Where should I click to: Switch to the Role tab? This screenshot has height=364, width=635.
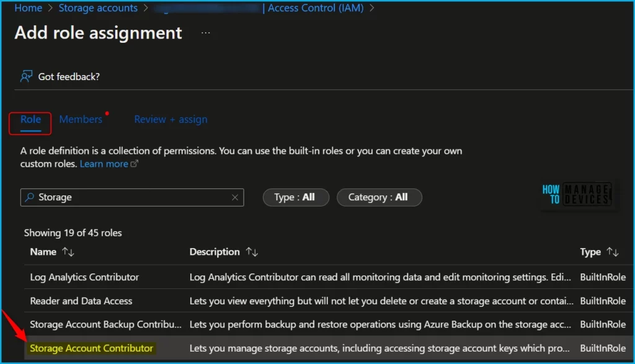[x=30, y=120]
